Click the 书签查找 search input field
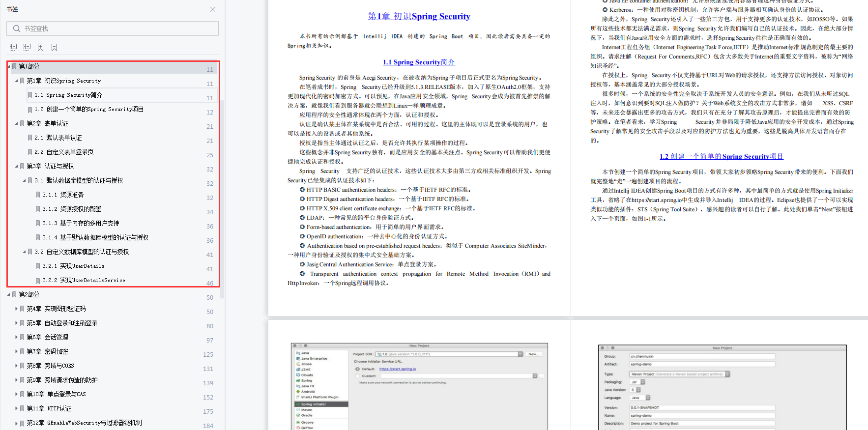 tap(113, 29)
